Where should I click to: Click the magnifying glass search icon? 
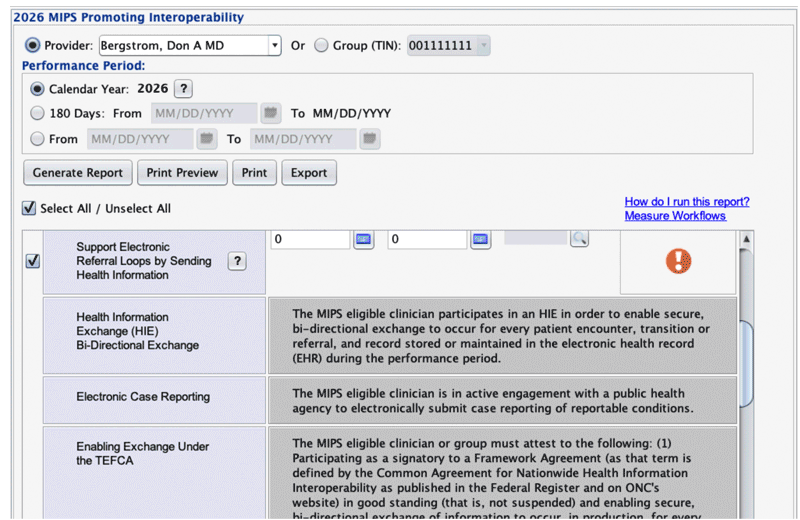(x=580, y=238)
